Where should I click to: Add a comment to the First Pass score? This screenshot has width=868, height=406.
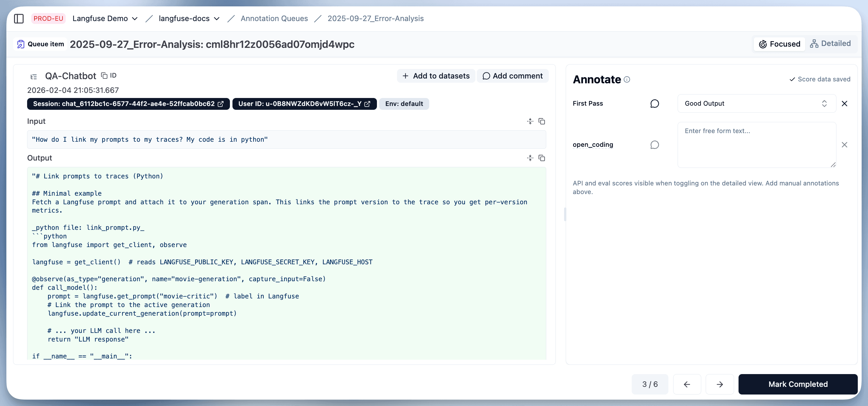(x=654, y=103)
